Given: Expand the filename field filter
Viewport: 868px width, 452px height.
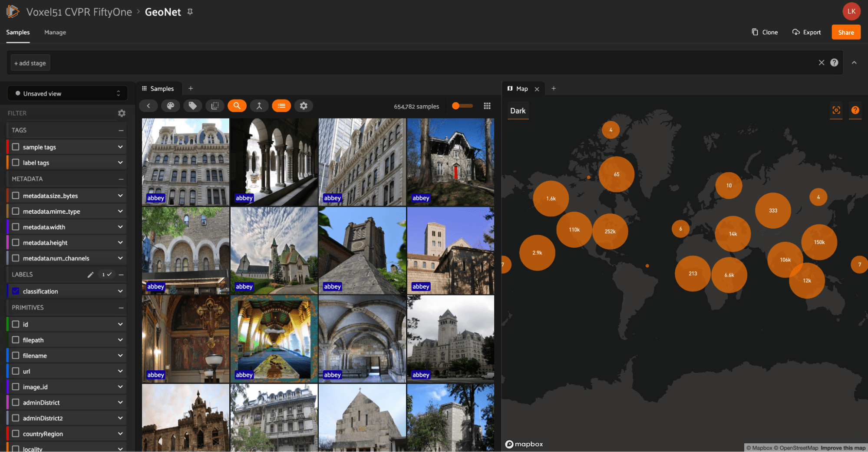Looking at the screenshot, I should 120,356.
